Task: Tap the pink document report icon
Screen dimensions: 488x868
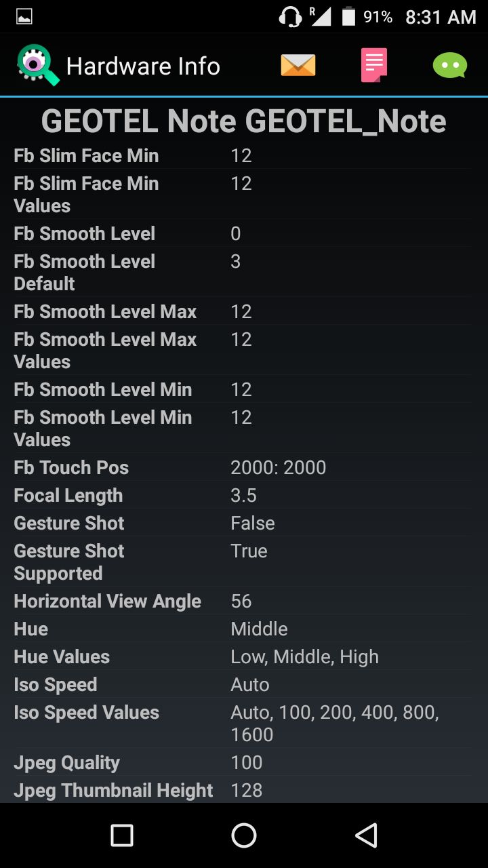Action: [373, 66]
